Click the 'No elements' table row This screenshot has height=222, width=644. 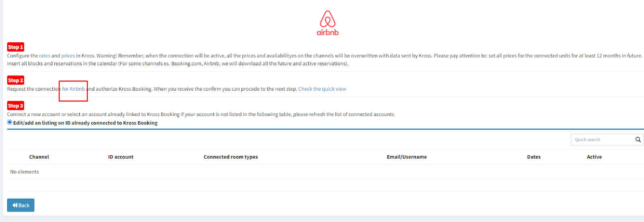[25, 172]
